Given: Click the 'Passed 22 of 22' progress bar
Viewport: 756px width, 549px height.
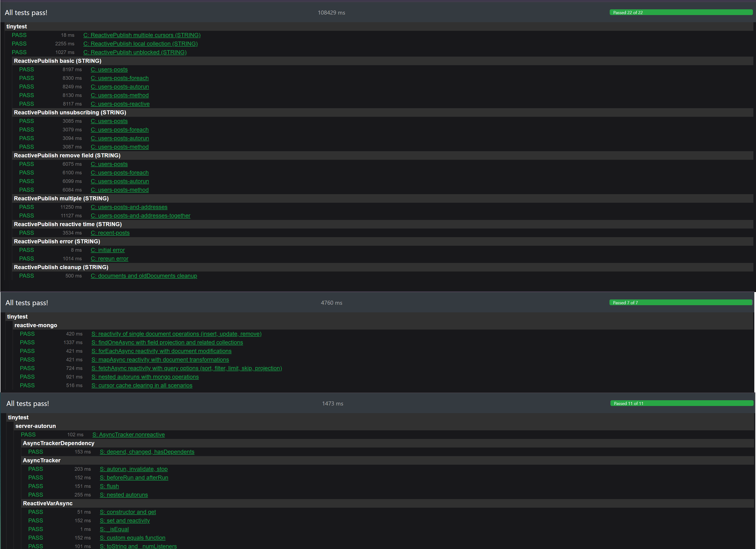Looking at the screenshot, I should (681, 12).
